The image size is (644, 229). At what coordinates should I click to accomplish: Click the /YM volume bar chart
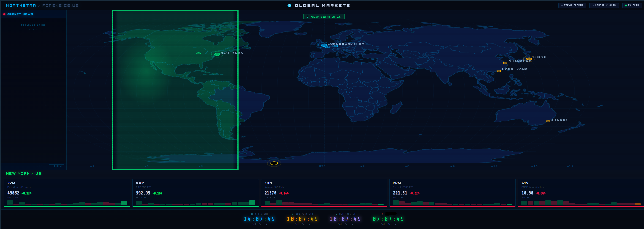pos(67,203)
